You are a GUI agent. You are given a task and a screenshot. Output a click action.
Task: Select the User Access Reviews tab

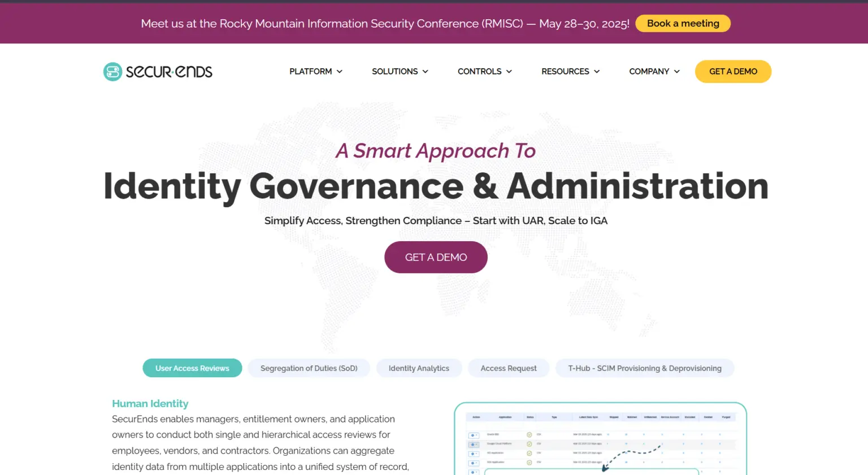click(192, 368)
